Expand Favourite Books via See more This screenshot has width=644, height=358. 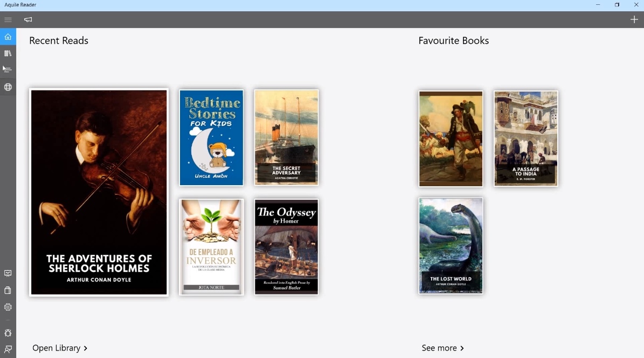442,348
